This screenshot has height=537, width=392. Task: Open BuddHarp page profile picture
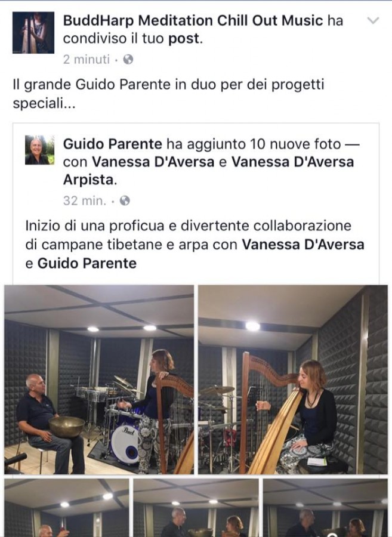[x=33, y=33]
